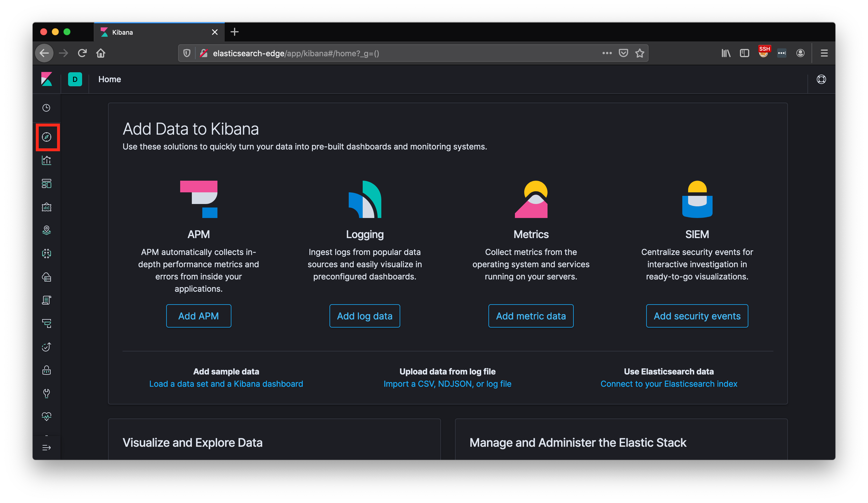Open the space selector D badge
The height and width of the screenshot is (503, 868).
[75, 79]
